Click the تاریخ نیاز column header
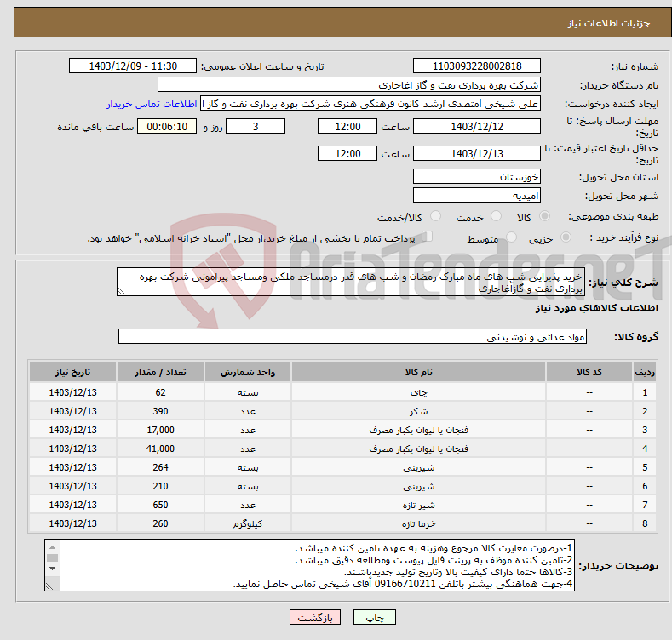Viewport: 672px width, 640px height. 73,372
